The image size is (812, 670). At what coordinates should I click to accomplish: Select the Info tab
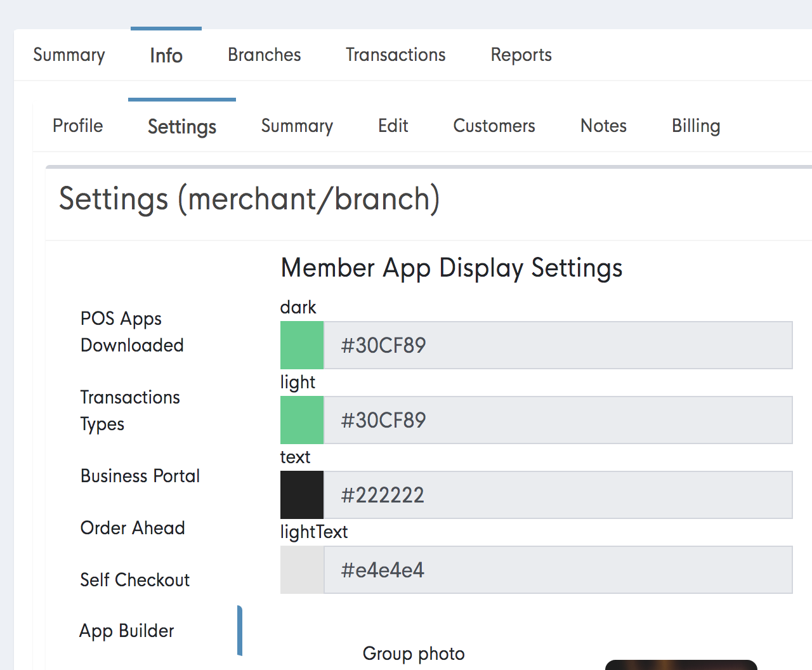(166, 55)
